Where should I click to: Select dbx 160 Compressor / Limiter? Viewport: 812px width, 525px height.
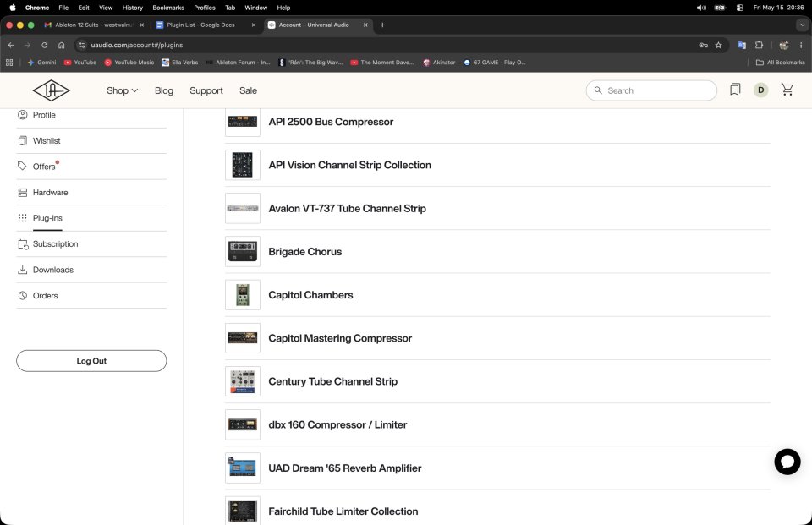337,424
